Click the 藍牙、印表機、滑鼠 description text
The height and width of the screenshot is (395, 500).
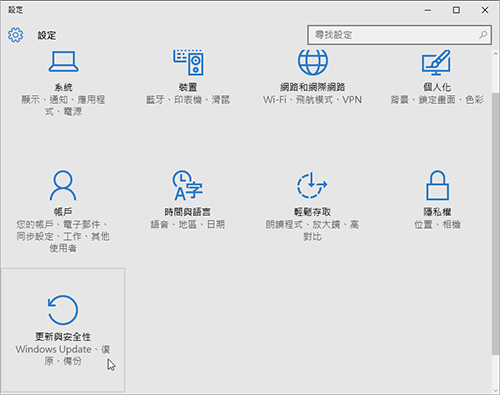pyautogui.click(x=188, y=100)
